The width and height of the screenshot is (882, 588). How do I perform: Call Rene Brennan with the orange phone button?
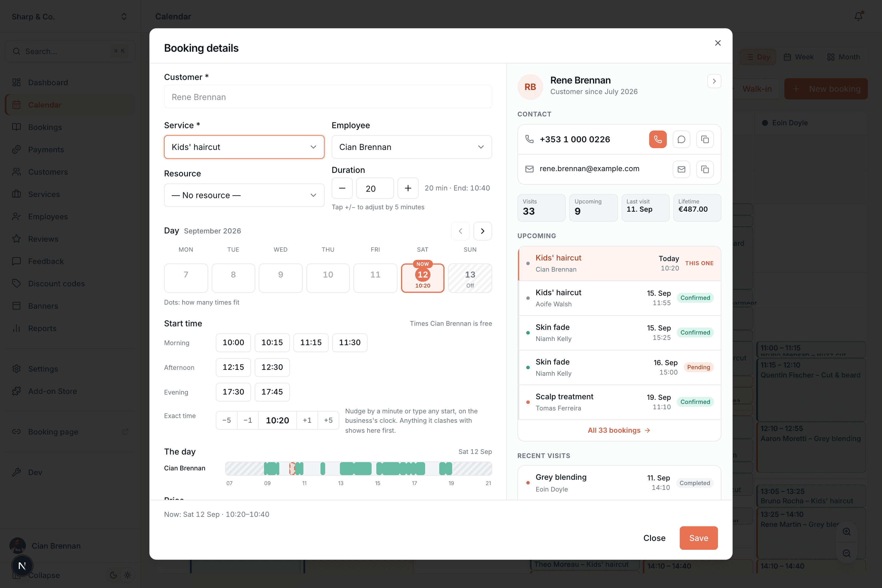coord(658,139)
